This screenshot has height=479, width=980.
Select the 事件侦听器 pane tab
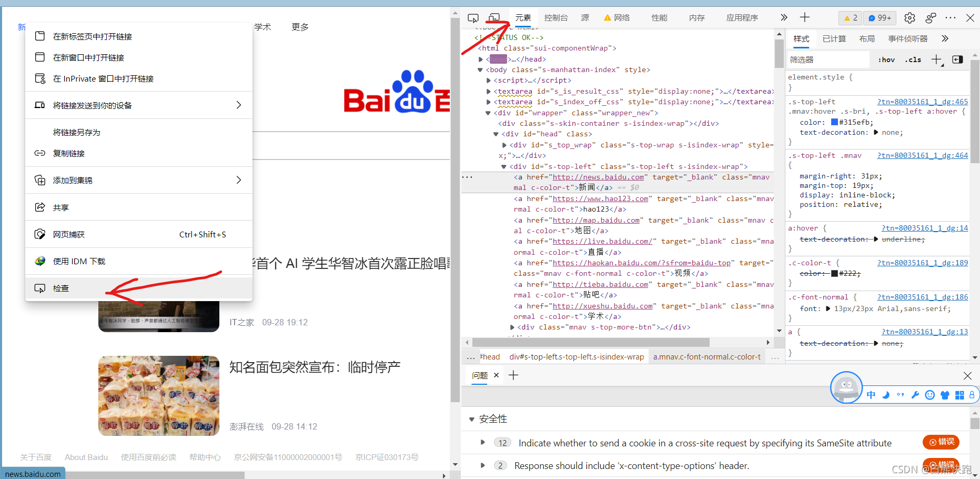coord(908,39)
